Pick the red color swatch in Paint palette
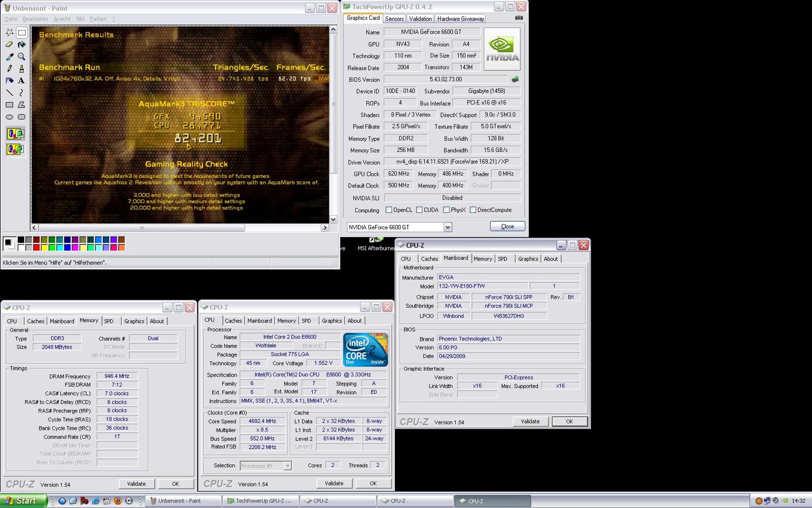The height and width of the screenshot is (508, 812). (x=37, y=248)
